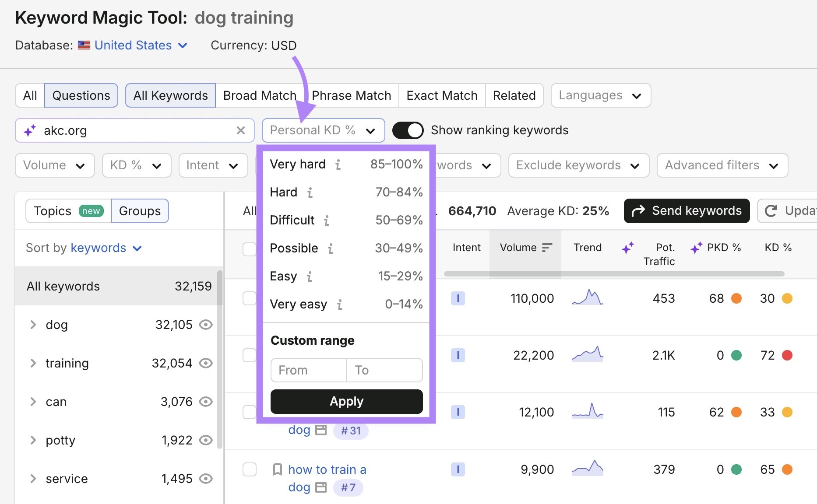The width and height of the screenshot is (817, 504).
Task: Toggle Show ranking keywords switch
Action: click(408, 130)
